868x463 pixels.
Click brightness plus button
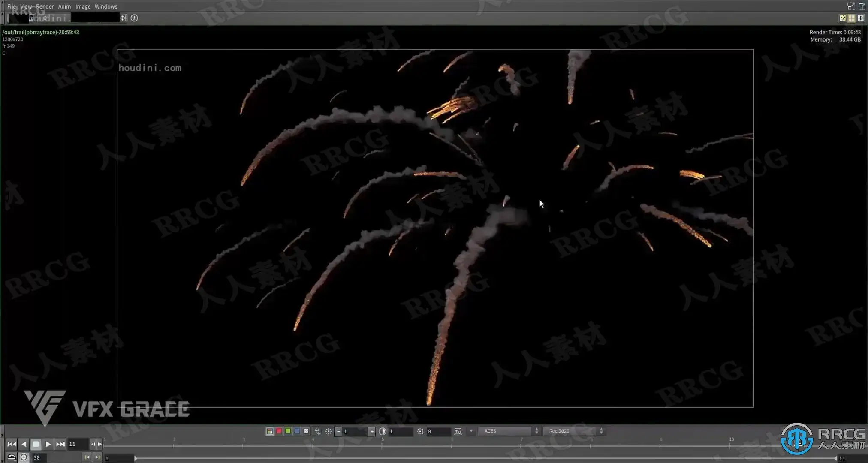point(372,431)
